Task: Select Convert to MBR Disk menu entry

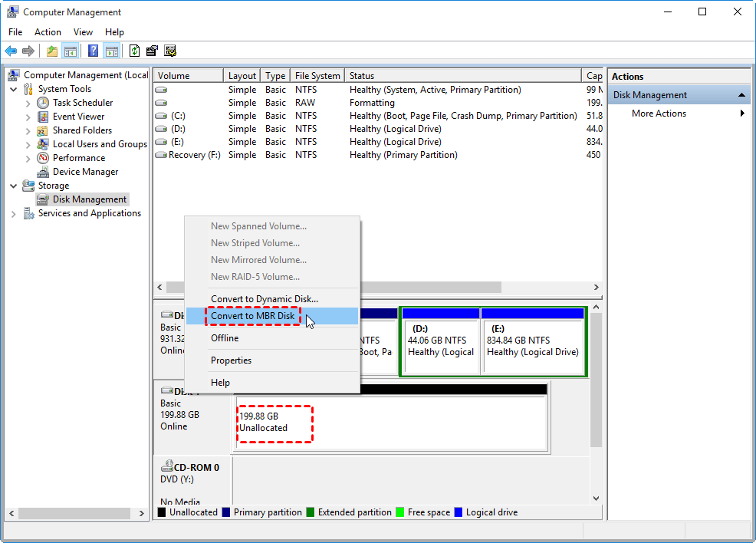Action: (252, 316)
